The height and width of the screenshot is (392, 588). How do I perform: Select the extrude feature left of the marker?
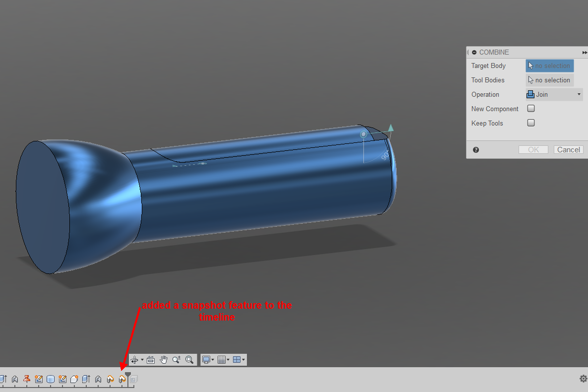click(x=86, y=379)
